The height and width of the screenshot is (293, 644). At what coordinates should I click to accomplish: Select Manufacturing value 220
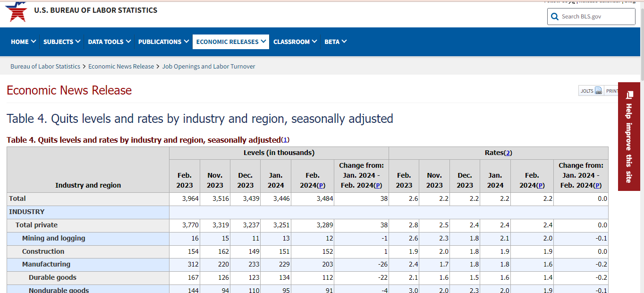click(215, 265)
